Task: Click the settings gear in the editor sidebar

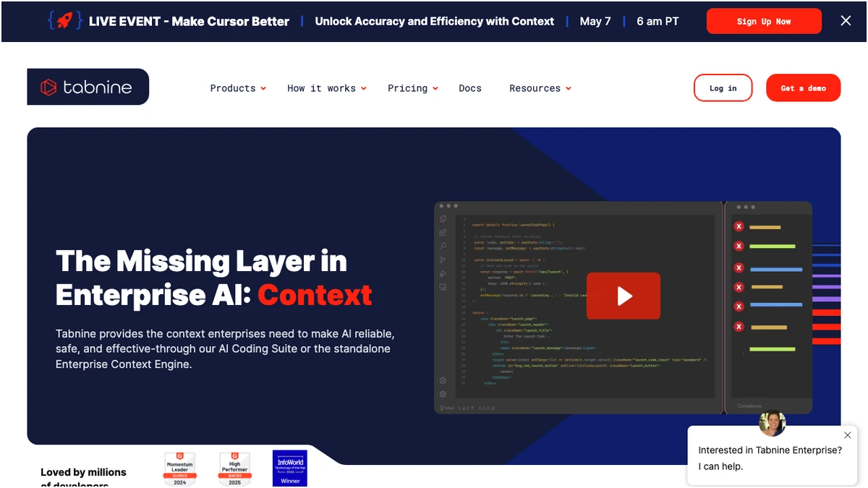Action: [443, 394]
